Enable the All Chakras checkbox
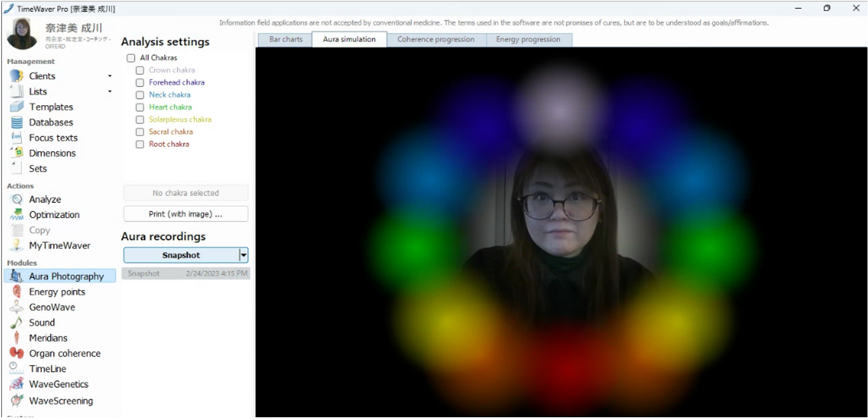The width and height of the screenshot is (868, 420). click(131, 58)
